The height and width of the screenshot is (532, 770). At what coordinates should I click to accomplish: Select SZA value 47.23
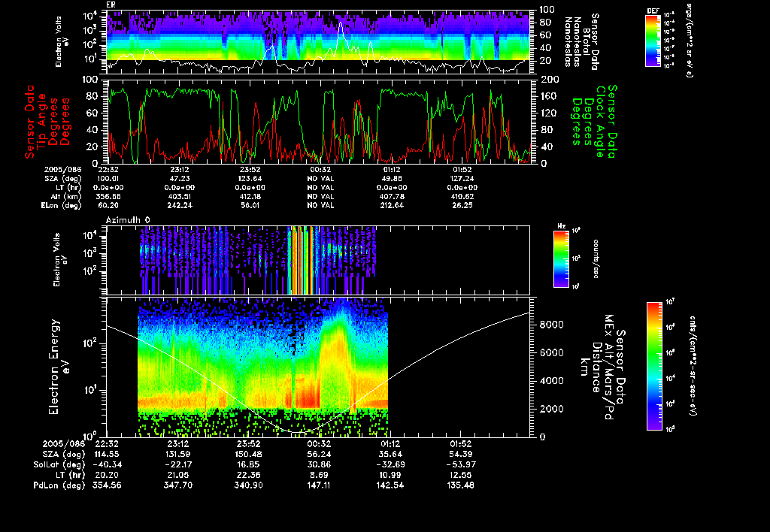179,179
